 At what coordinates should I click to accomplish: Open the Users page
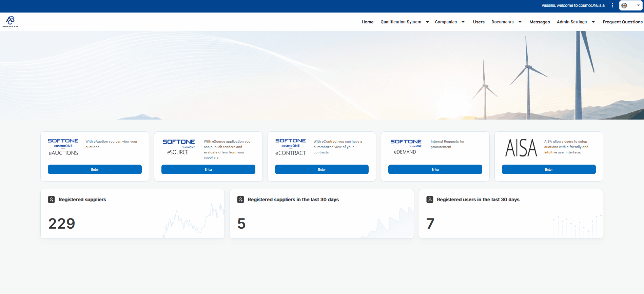(479, 22)
